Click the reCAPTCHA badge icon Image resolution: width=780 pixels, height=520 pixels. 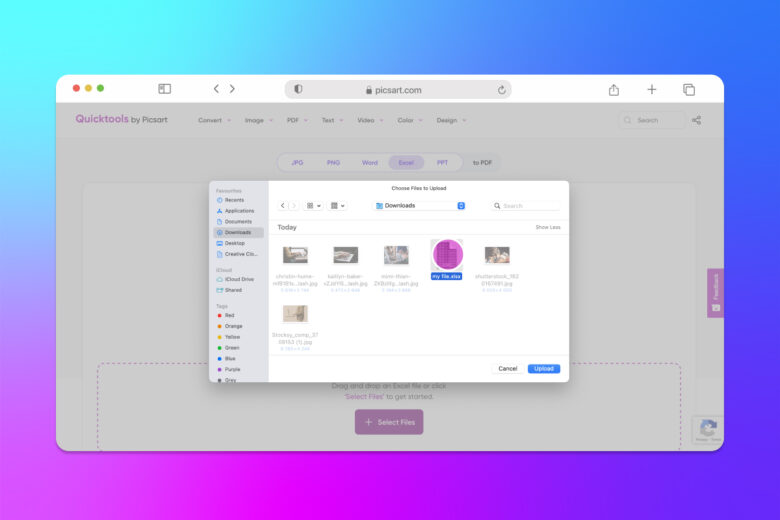tap(708, 428)
